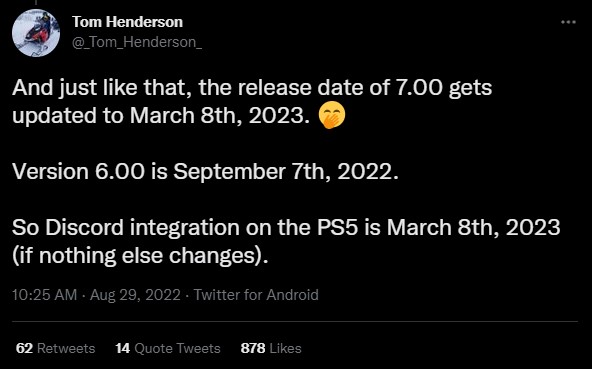
Task: Click the '(if nothing else changes).' text
Action: (140, 256)
